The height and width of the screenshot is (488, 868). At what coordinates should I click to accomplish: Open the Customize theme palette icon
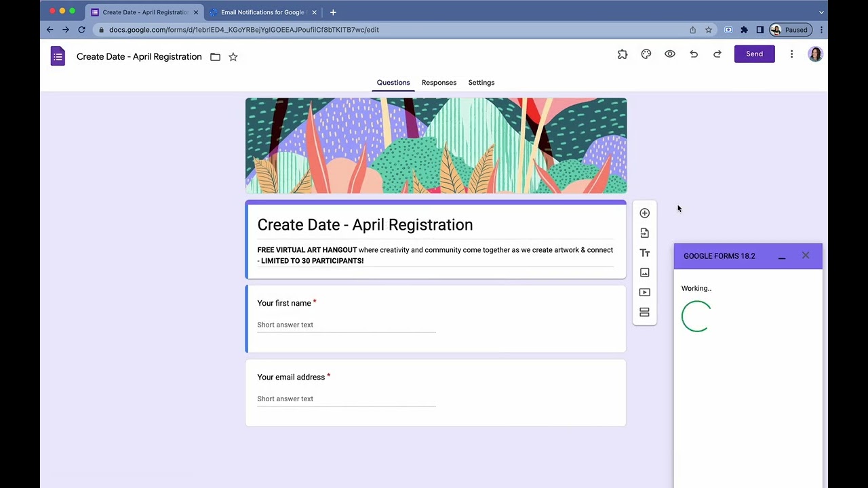(x=646, y=54)
